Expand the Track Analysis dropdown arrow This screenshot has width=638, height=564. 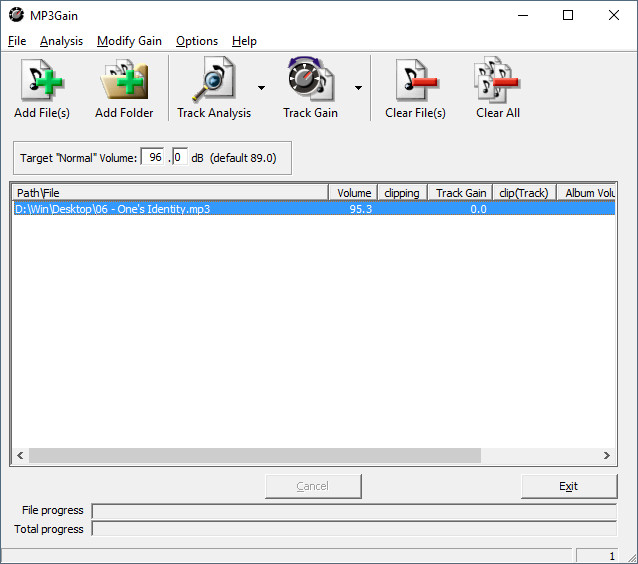[262, 87]
